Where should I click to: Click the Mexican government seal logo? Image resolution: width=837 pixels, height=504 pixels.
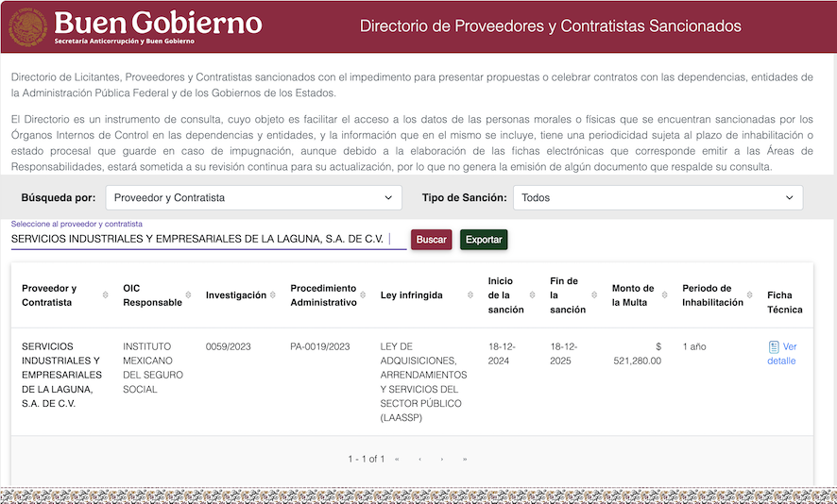27,26
